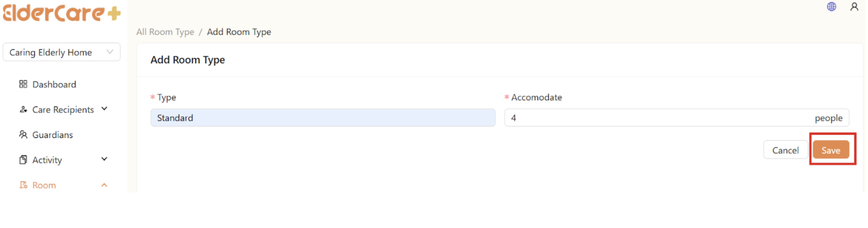This screenshot has width=868, height=228.
Task: Click the Guardians people icon
Action: point(23,134)
